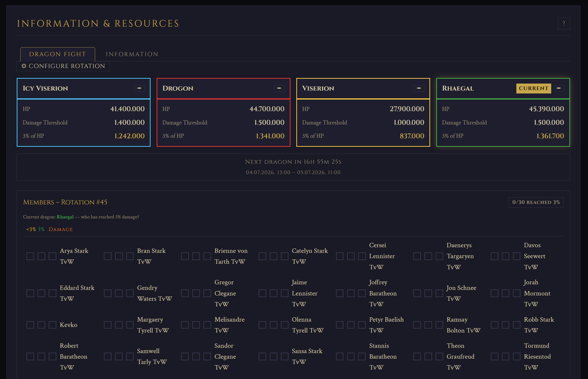The width and height of the screenshot is (588, 379).
Task: Check first box for Robb Stark TvW
Action: coord(494,325)
